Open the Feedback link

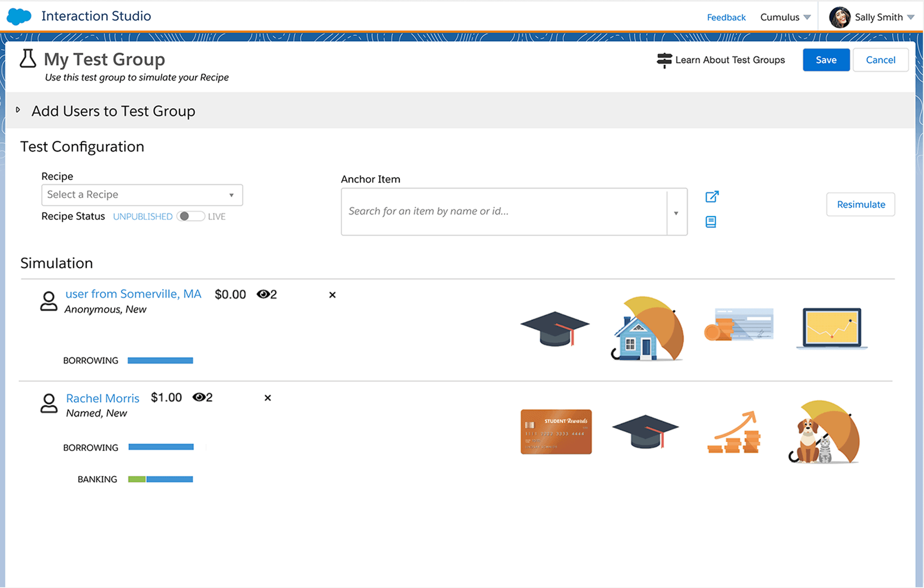click(726, 17)
